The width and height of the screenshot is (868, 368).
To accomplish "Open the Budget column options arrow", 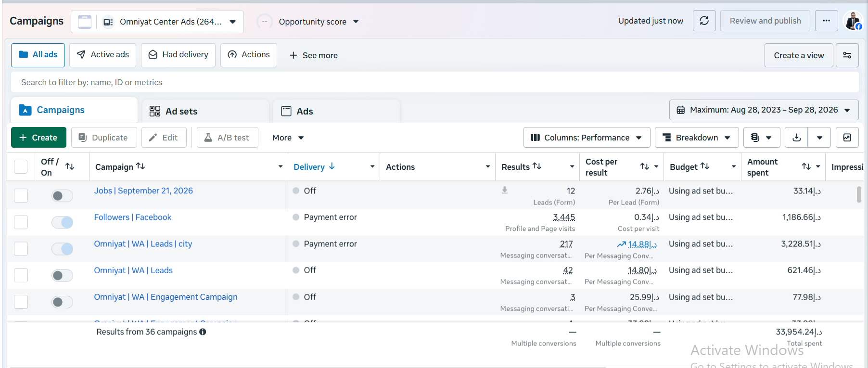I will (x=734, y=166).
